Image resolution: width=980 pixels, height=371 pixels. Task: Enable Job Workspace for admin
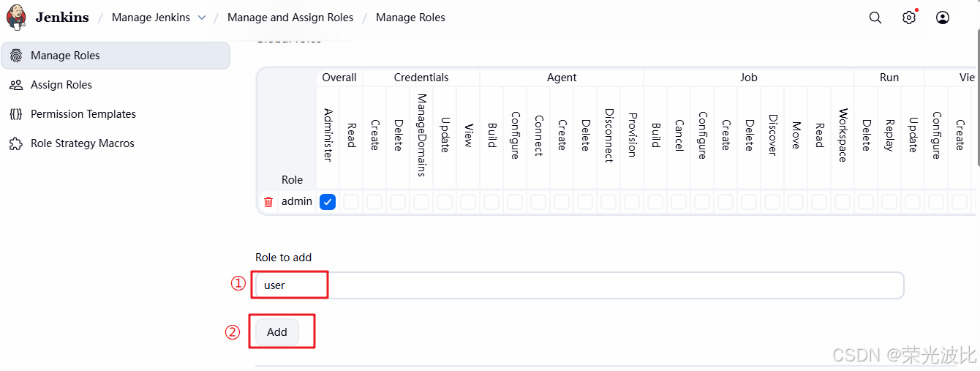(843, 202)
